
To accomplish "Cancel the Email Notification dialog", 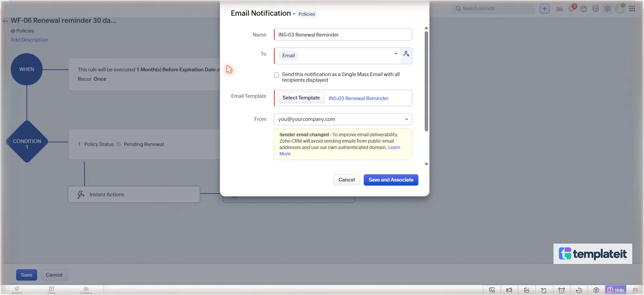I will [347, 180].
